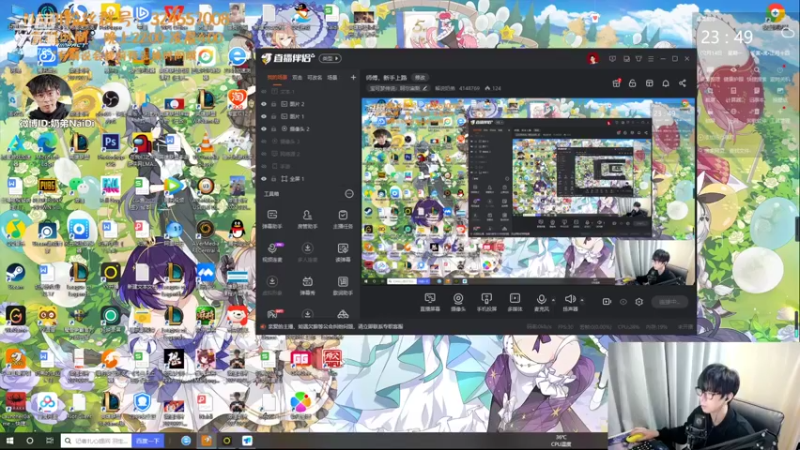Screen dimensions: 800x450
Task: Open the 主播任务 streamer tasks tool
Action: point(343,219)
